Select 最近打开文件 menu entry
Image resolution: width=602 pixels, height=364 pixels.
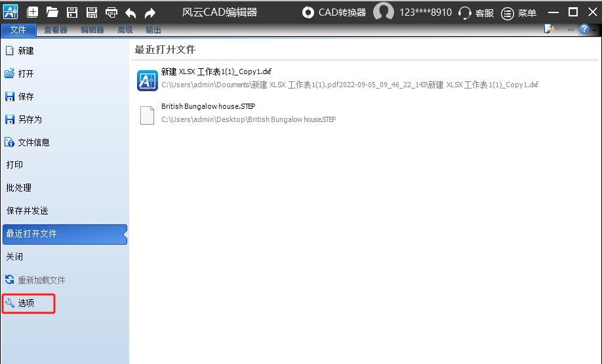coord(64,234)
